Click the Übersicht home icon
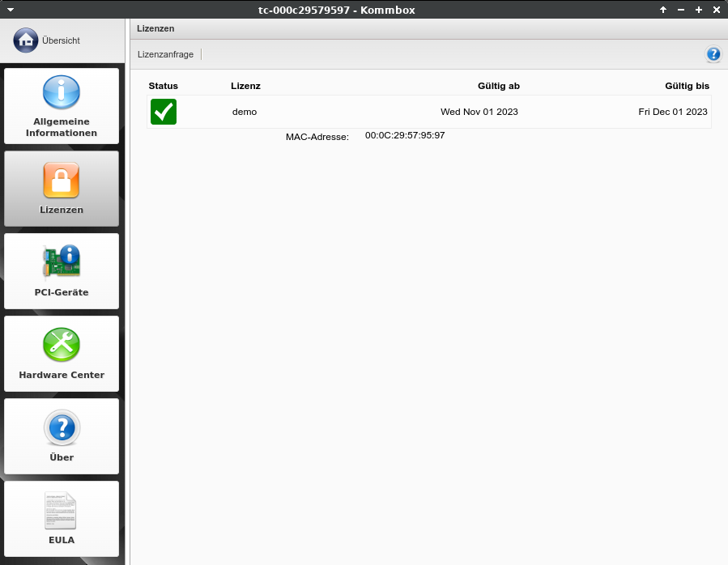Viewport: 728px width, 565px height. coord(25,40)
